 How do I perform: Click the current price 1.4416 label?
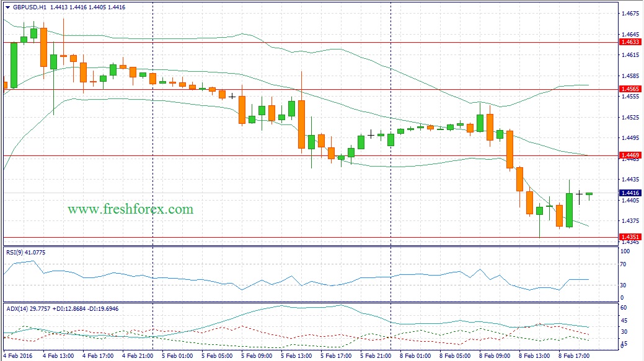coord(630,193)
